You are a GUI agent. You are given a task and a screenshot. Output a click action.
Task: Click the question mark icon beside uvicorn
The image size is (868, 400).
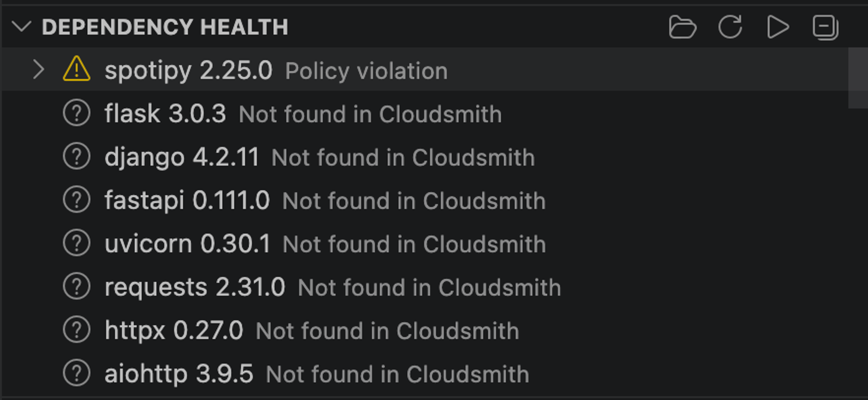pyautogui.click(x=77, y=243)
